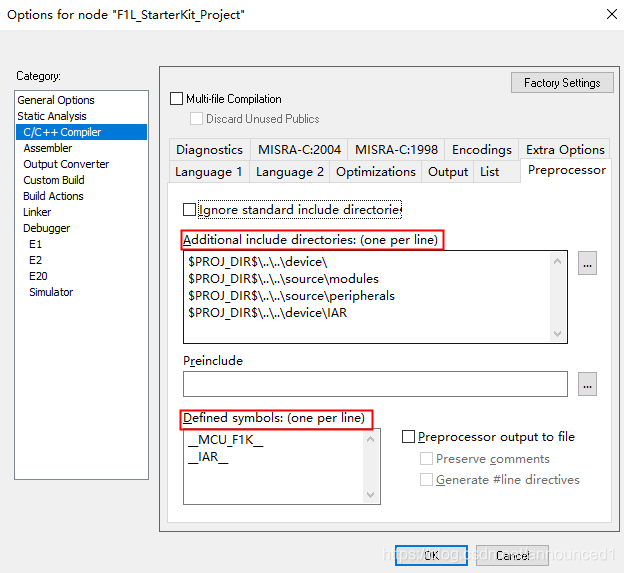Select __MCU_F1K__ defined symbol

(x=226, y=440)
